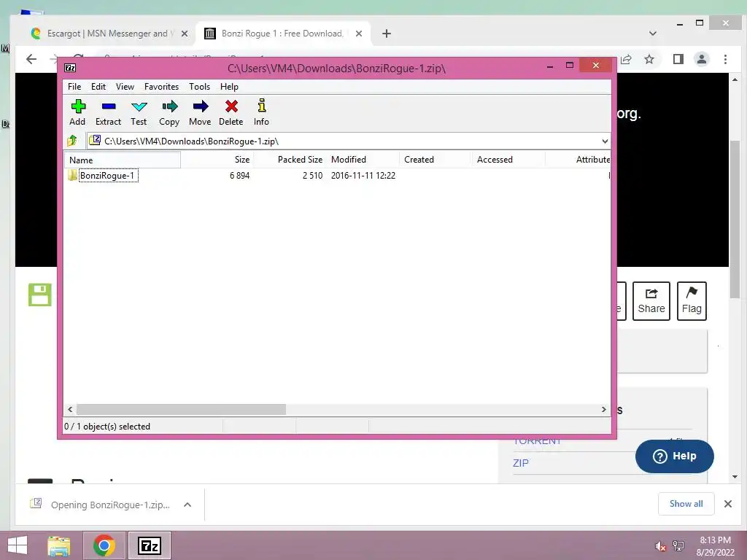Close the Escargot MSN Messenger tab
Image resolution: width=747 pixels, height=560 pixels.
[x=185, y=34]
